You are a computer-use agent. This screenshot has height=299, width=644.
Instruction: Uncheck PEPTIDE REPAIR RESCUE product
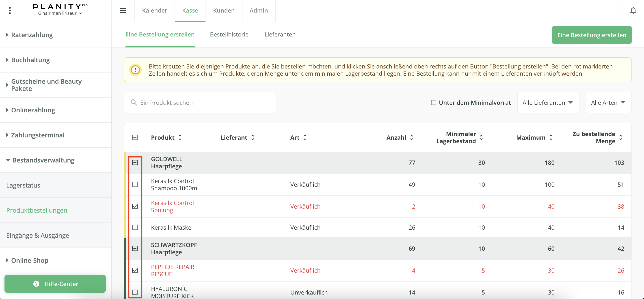point(135,270)
